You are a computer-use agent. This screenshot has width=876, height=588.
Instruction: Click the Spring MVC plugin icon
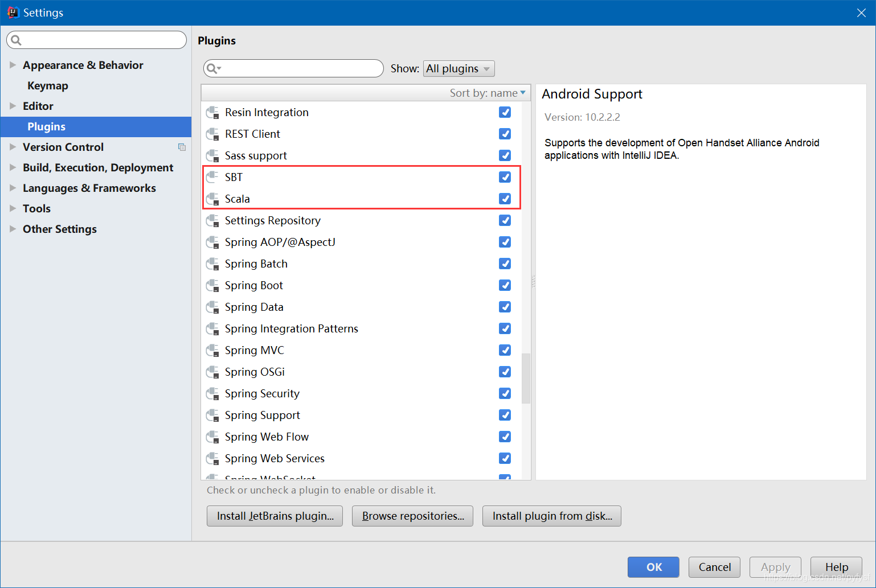[212, 351]
